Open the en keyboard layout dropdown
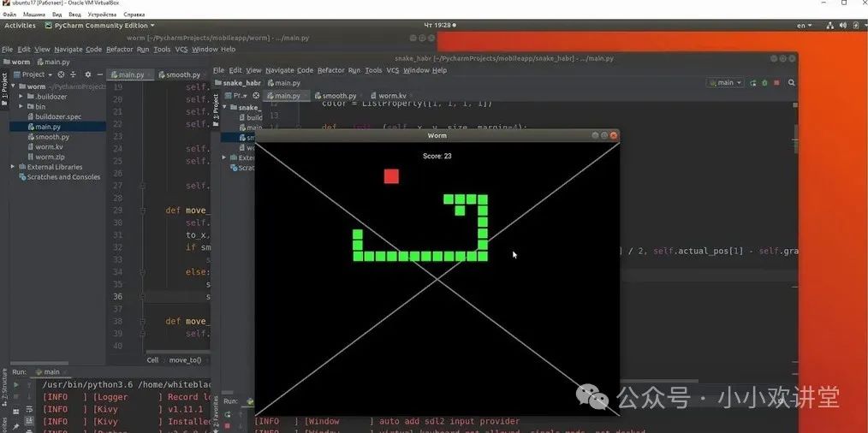 (805, 26)
